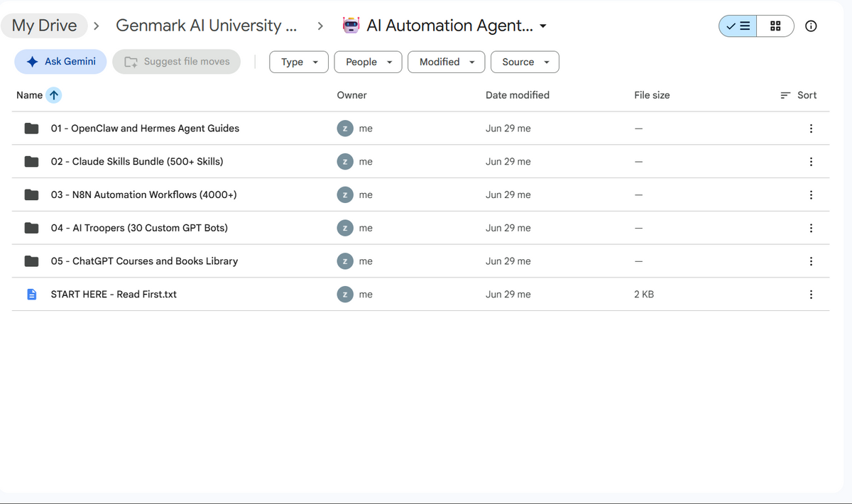Reverse sort direction with Name arrow
852x504 pixels.
54,95
